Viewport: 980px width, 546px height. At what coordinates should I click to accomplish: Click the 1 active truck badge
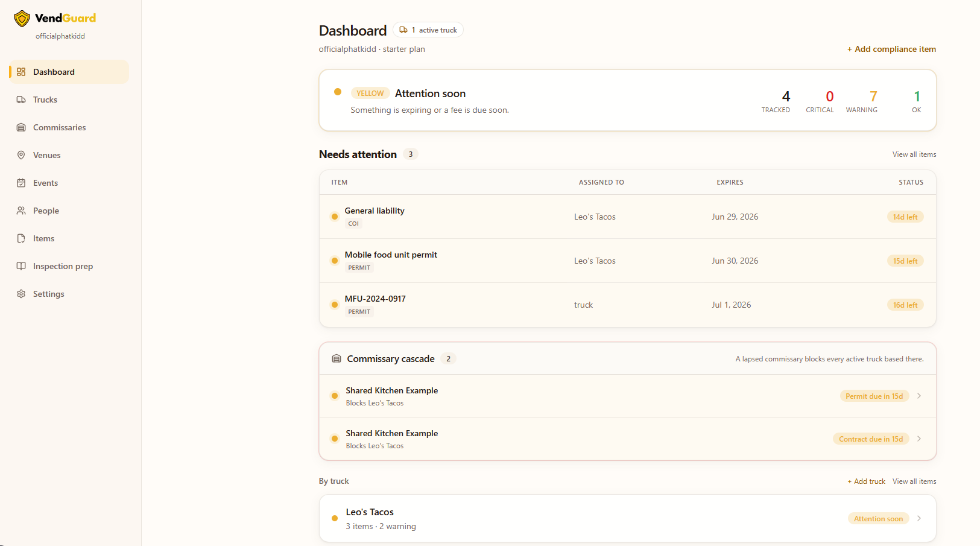[x=428, y=30]
